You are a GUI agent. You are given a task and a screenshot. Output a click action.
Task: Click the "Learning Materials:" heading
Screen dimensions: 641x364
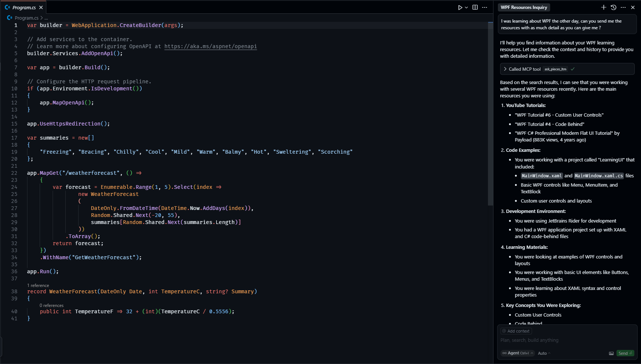tap(527, 247)
